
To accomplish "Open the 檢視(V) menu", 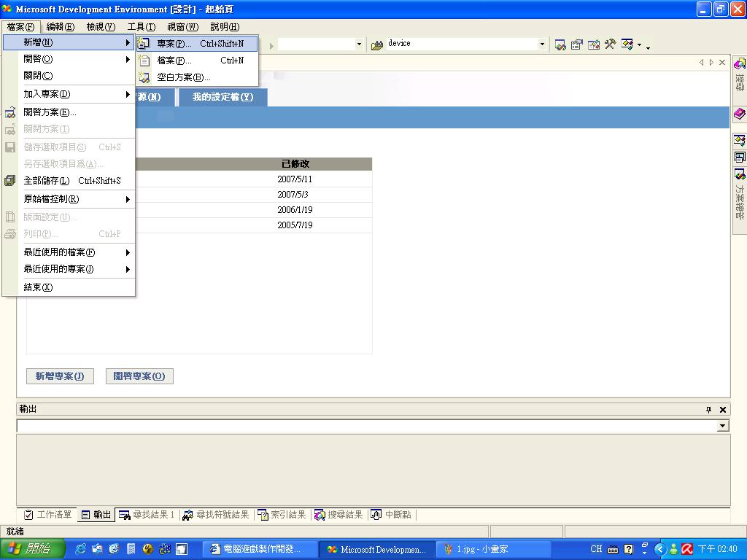I will pos(101,27).
